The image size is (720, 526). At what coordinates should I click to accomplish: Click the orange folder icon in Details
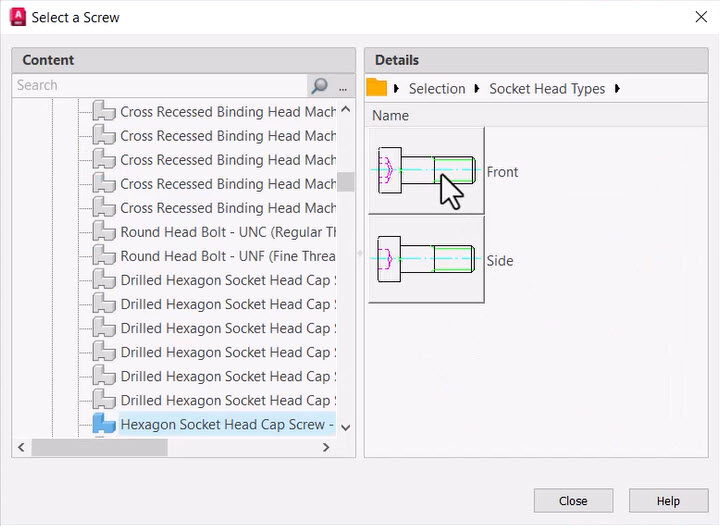point(377,88)
